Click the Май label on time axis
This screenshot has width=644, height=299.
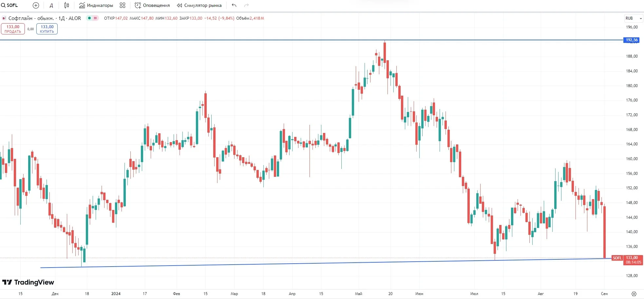pos(358,294)
